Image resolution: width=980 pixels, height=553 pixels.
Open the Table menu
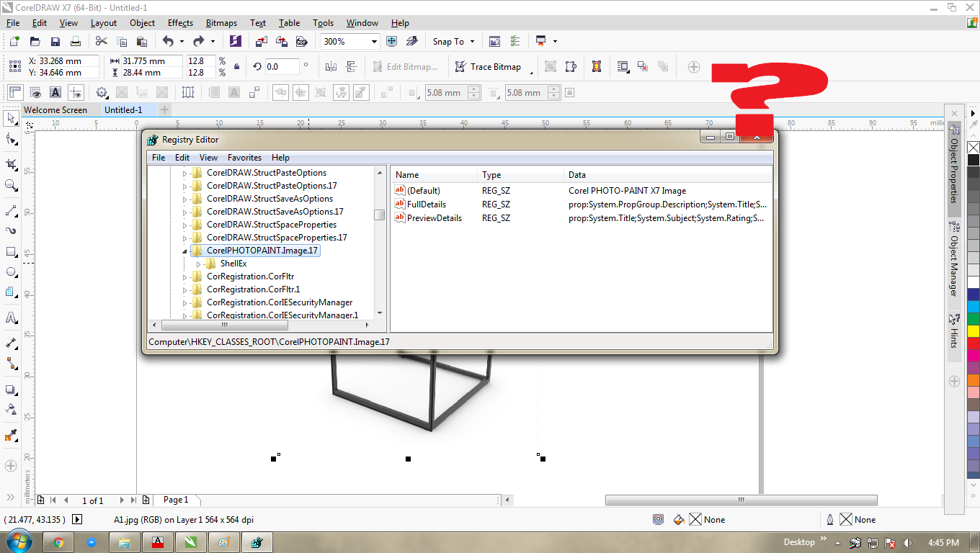[x=289, y=23]
